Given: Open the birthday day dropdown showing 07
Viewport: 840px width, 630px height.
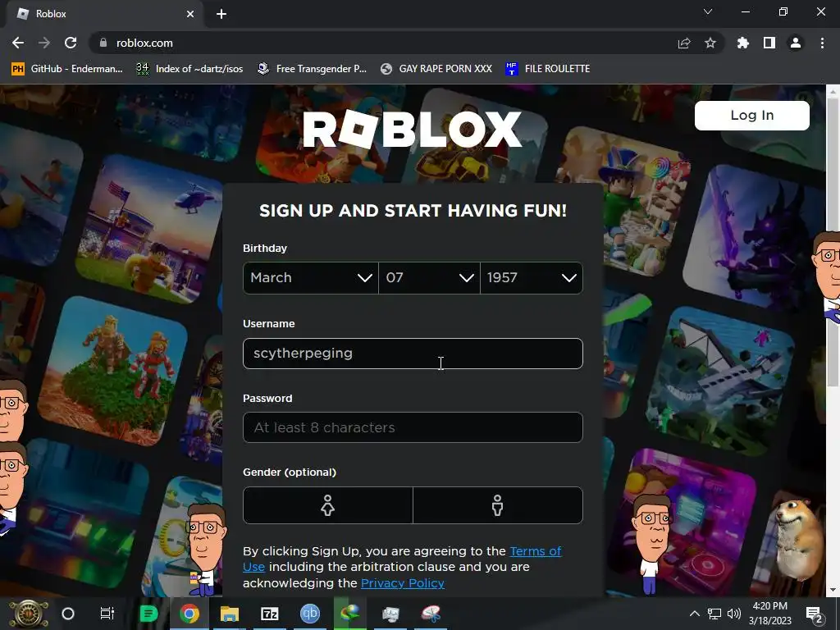Looking at the screenshot, I should (x=429, y=277).
